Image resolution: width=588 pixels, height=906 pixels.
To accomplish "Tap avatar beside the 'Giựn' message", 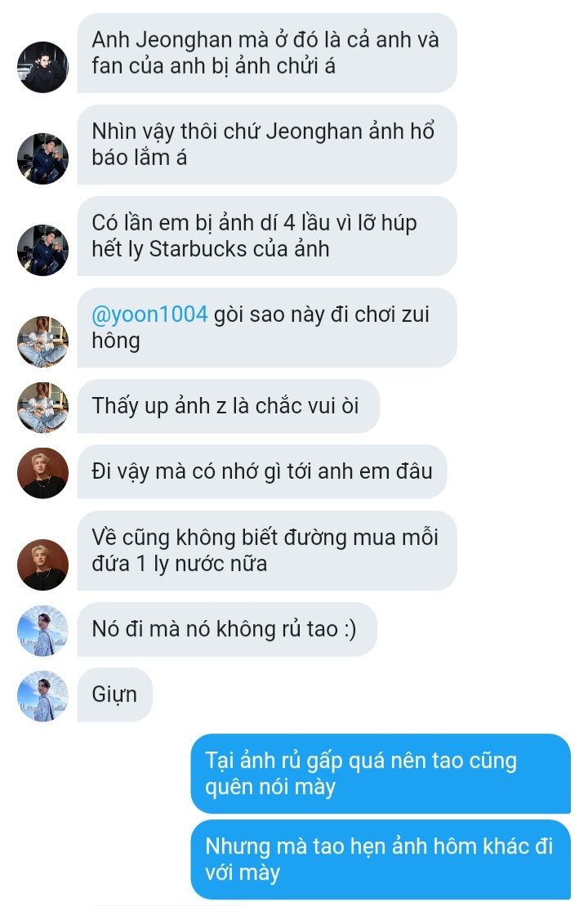I will (x=42, y=696).
